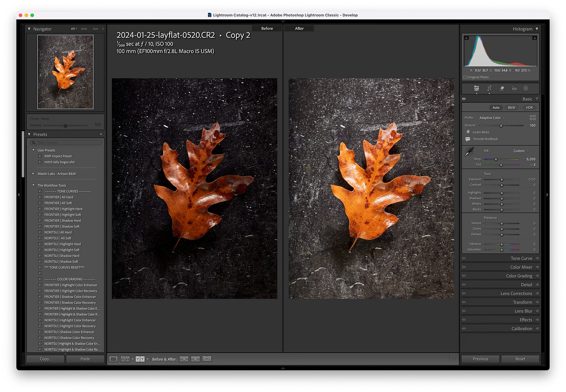Adjust the Temp slider handle
566x392 pixels.
point(496,159)
